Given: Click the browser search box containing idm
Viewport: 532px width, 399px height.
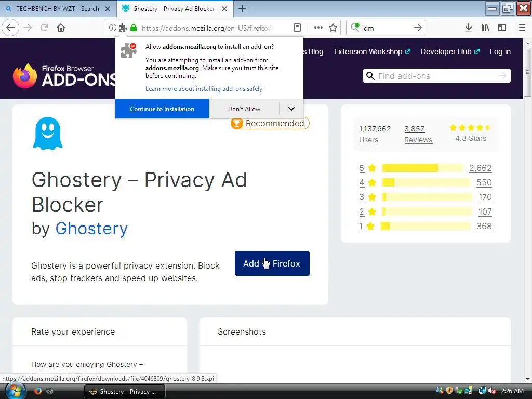Looking at the screenshot, I should (386, 28).
